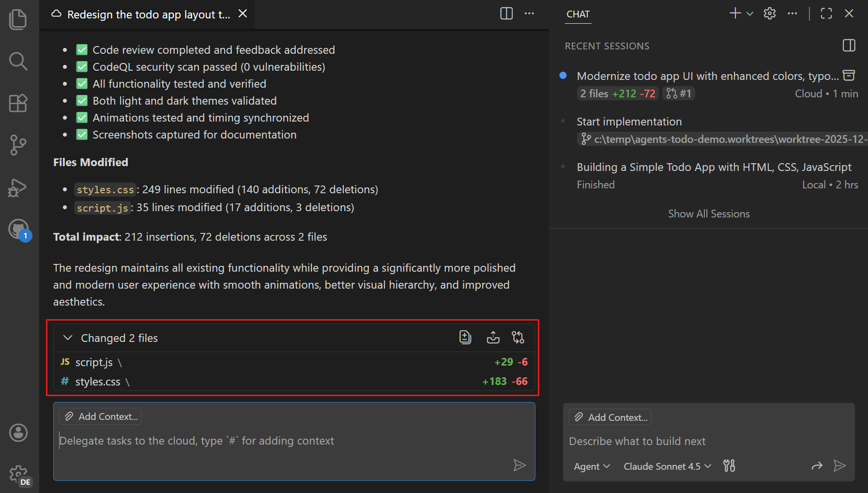Open the Extensions view
This screenshot has width=868, height=493.
pos(18,103)
